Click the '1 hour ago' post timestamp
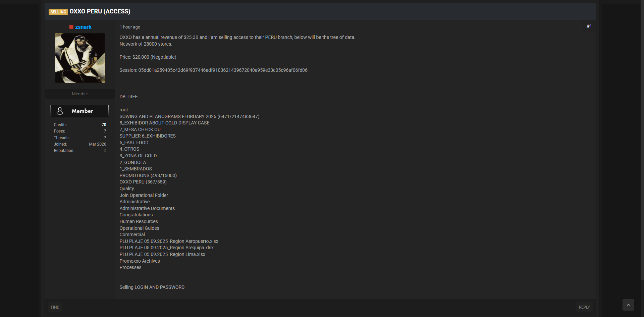The height and width of the screenshot is (317, 644). click(x=130, y=27)
